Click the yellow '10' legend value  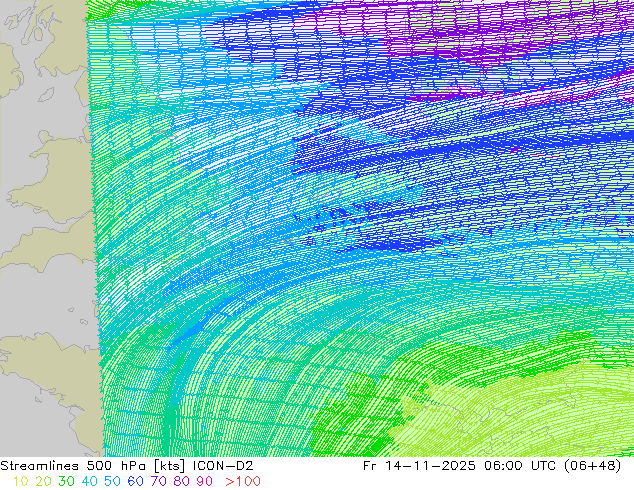(x=21, y=481)
